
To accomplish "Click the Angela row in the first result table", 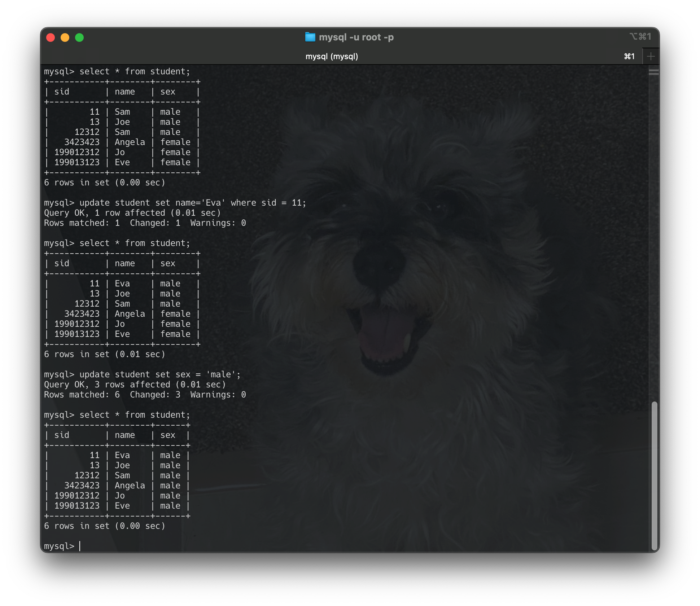I will click(x=123, y=142).
